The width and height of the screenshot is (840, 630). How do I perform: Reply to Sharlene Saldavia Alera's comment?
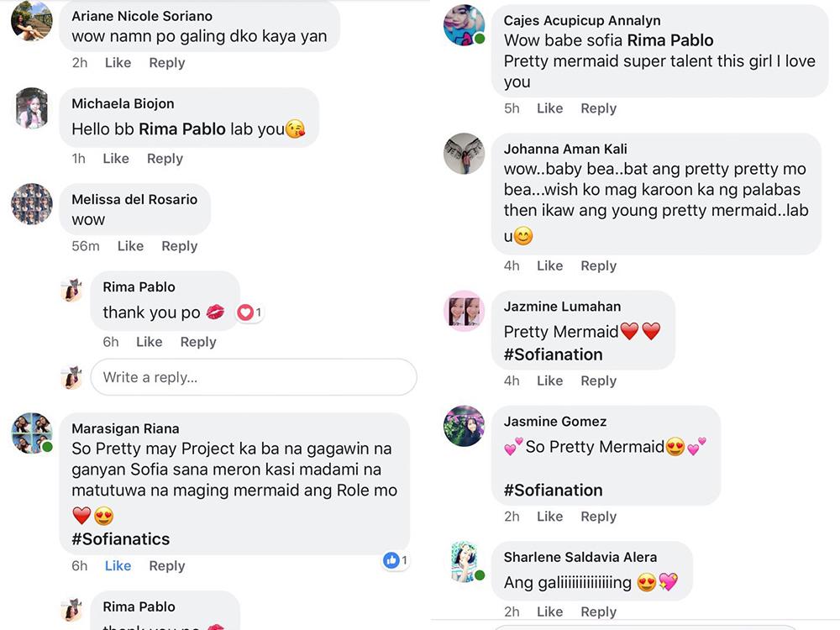click(x=598, y=612)
